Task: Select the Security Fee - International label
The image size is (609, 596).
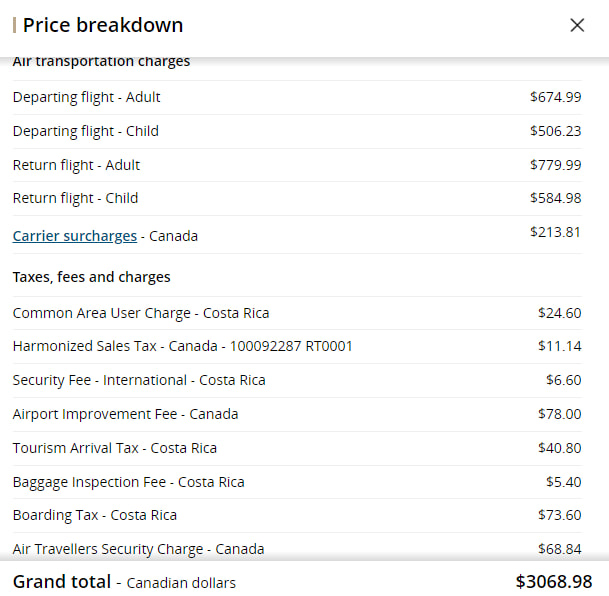Action: (139, 380)
